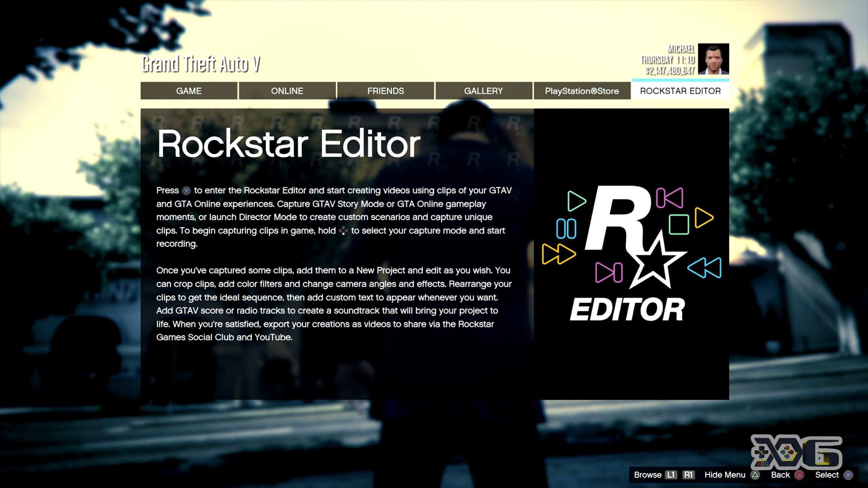Open the PlayStation®Store tab
Image resolution: width=868 pixels, height=488 pixels.
[x=582, y=91]
